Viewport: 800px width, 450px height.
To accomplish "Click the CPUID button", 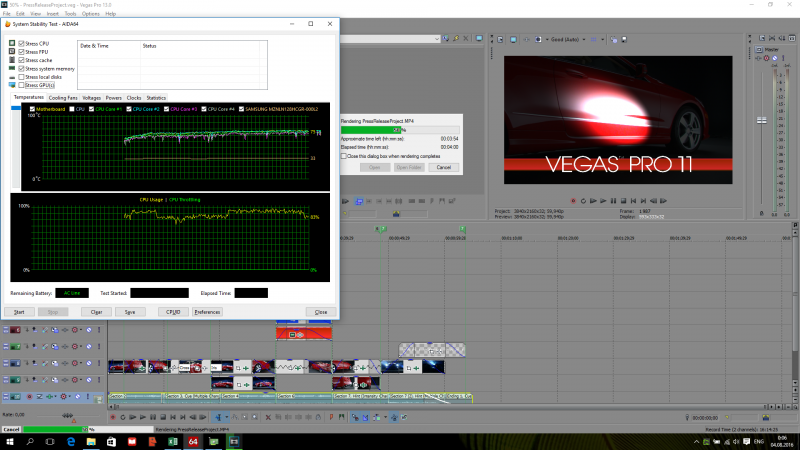I will pos(173,312).
